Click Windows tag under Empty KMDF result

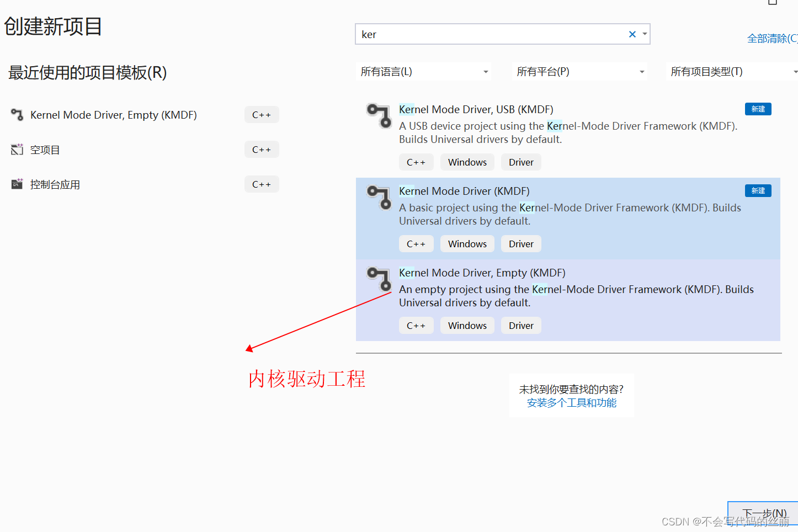(x=467, y=326)
